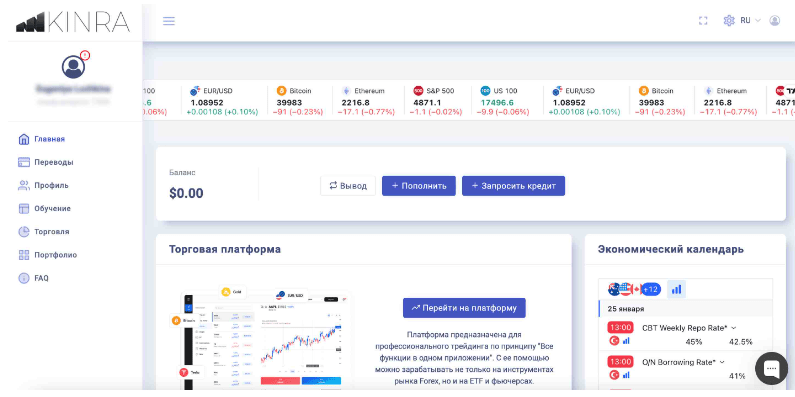This screenshot has height=397, width=795.
Task: Click the Пополнить deposit button
Action: tap(419, 186)
